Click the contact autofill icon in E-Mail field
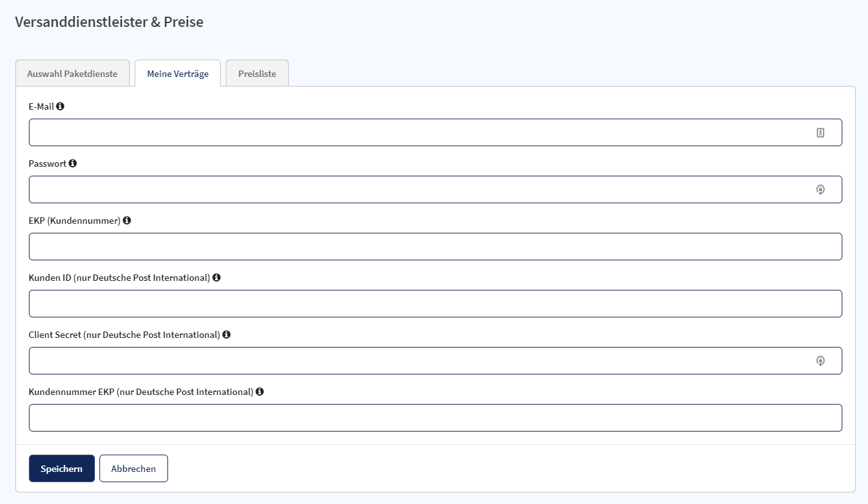Image resolution: width=868 pixels, height=504 pixels. [x=820, y=133]
